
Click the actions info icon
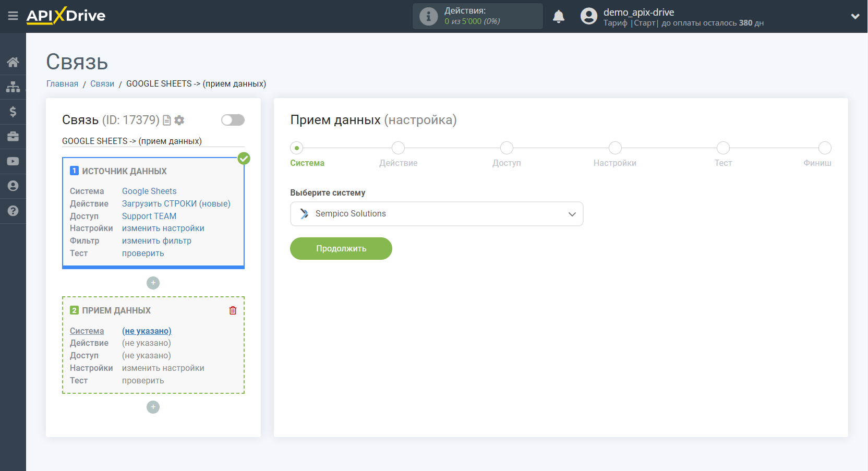pyautogui.click(x=428, y=16)
